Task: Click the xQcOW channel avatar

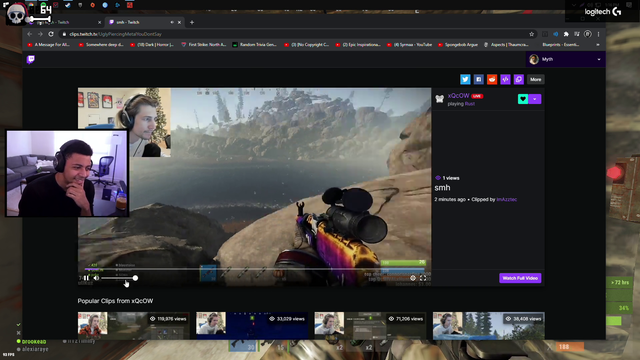Action: tap(440, 99)
